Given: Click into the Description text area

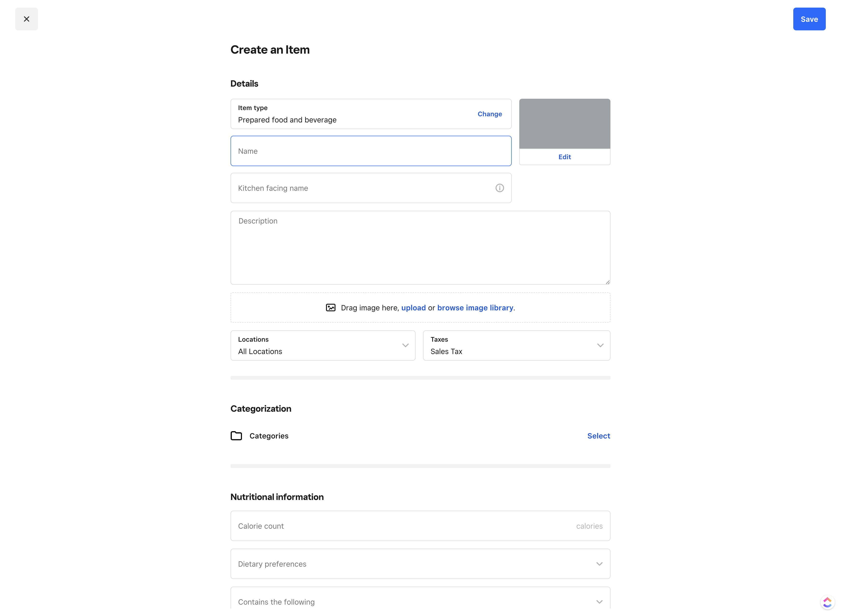Looking at the screenshot, I should click(420, 248).
